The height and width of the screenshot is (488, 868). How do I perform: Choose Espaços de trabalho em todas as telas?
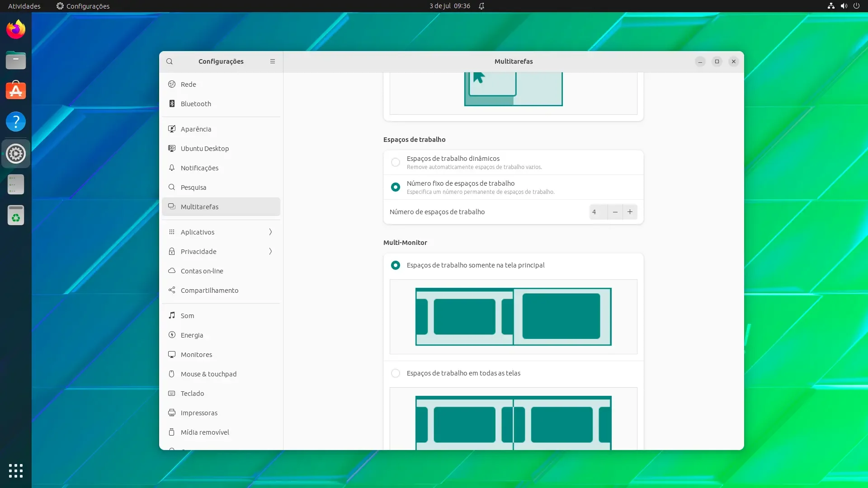(396, 373)
